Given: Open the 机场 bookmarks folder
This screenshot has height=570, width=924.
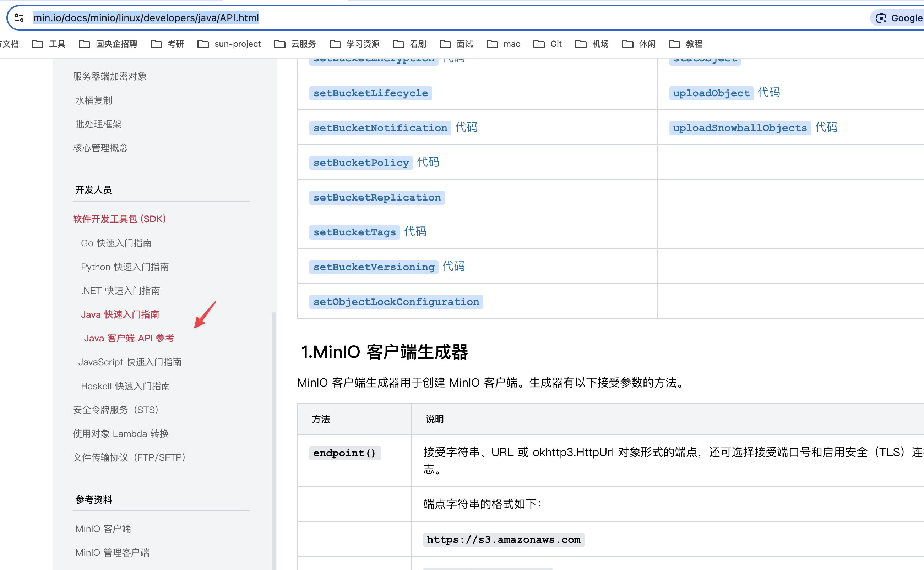Looking at the screenshot, I should point(592,44).
